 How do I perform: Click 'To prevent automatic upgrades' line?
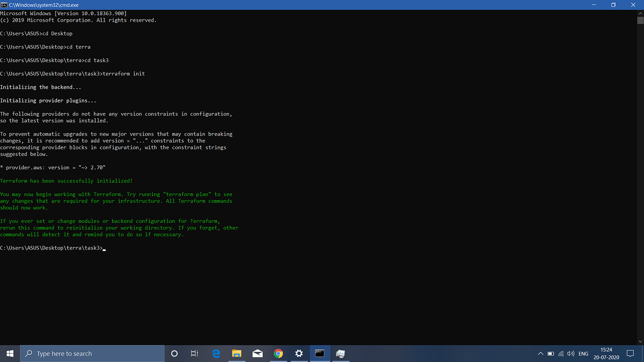116,134
